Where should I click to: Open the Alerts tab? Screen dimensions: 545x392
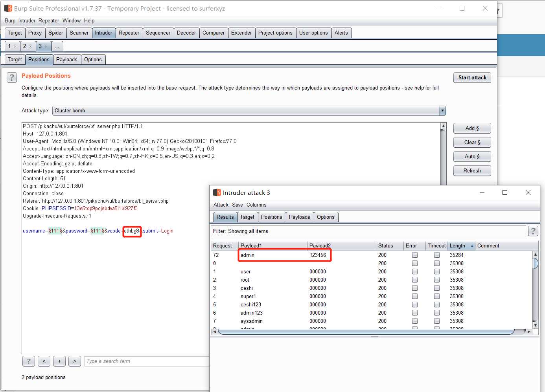point(341,33)
